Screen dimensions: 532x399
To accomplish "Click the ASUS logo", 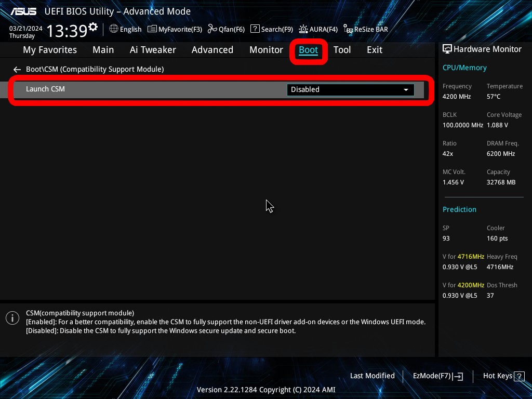I will [23, 11].
